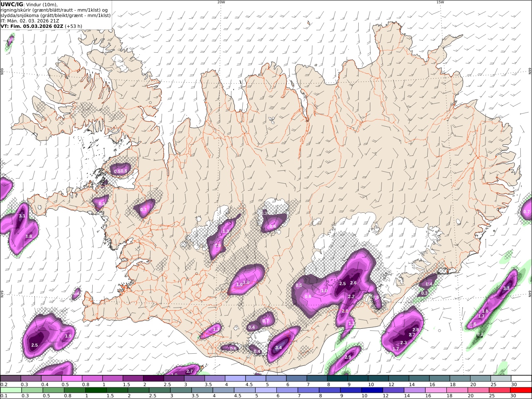
Task: Click the '0.1' label on lower scale
Action: (x=3, y=396)
